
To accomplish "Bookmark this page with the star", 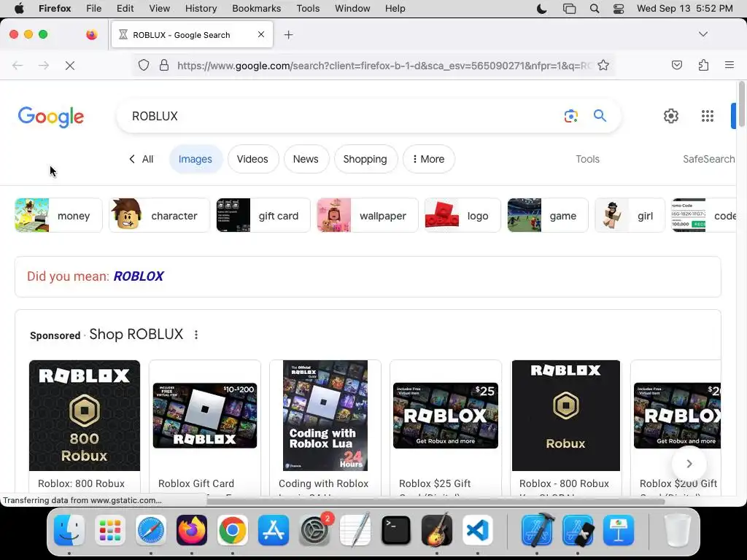I will click(603, 65).
